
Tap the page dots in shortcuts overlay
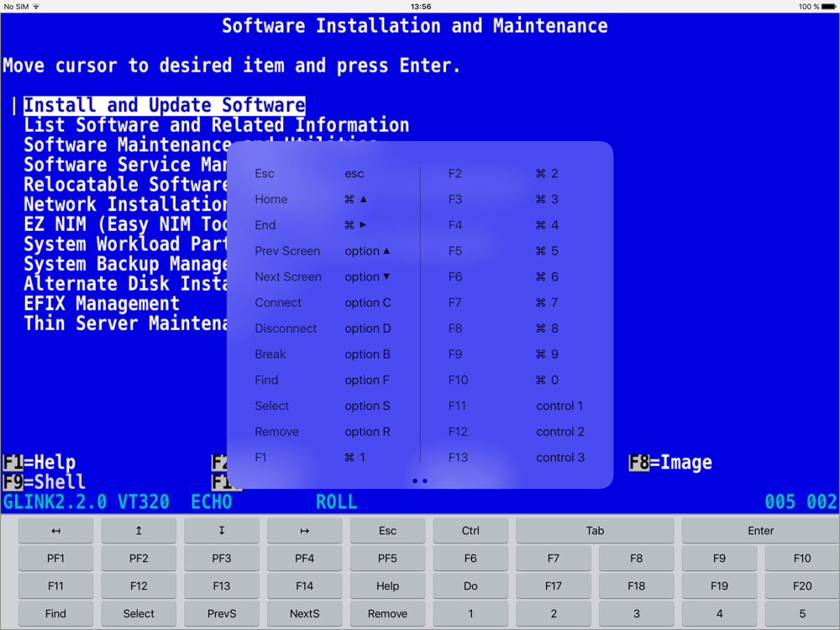[x=420, y=481]
